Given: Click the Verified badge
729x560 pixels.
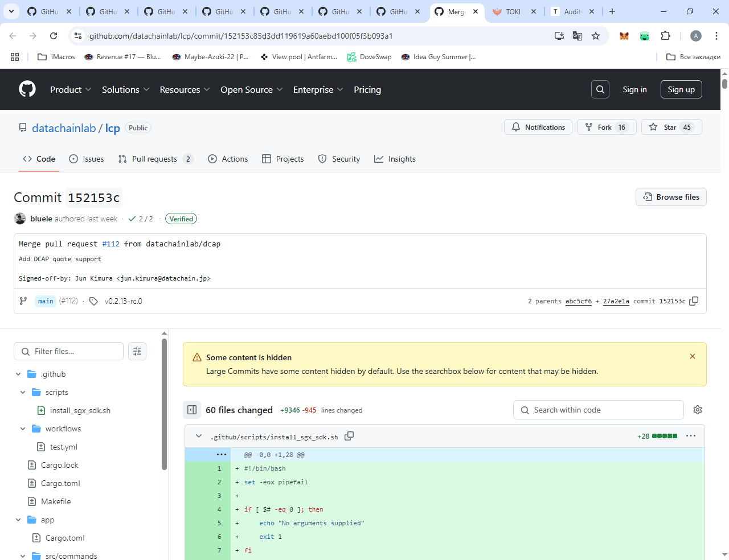Looking at the screenshot, I should click(181, 219).
